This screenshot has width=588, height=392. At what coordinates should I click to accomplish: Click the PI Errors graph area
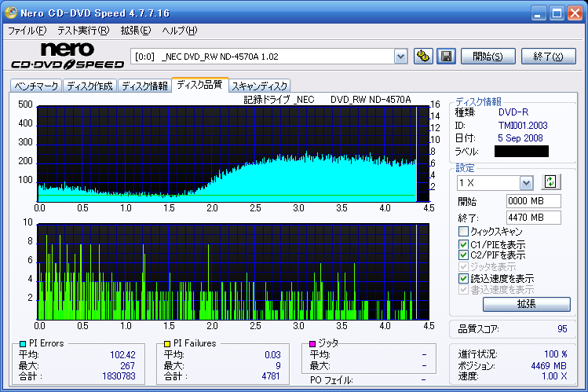point(233,154)
